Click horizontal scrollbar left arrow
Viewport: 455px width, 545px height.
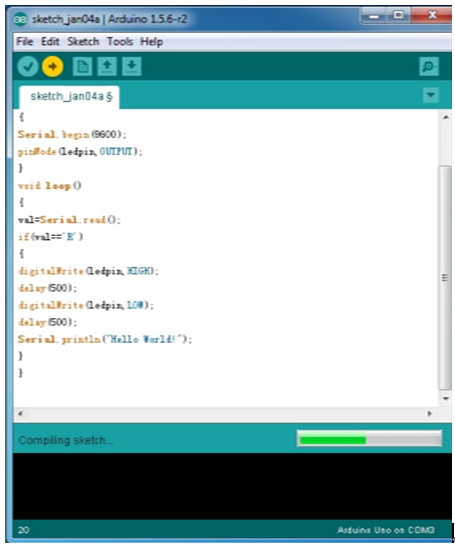coord(20,414)
